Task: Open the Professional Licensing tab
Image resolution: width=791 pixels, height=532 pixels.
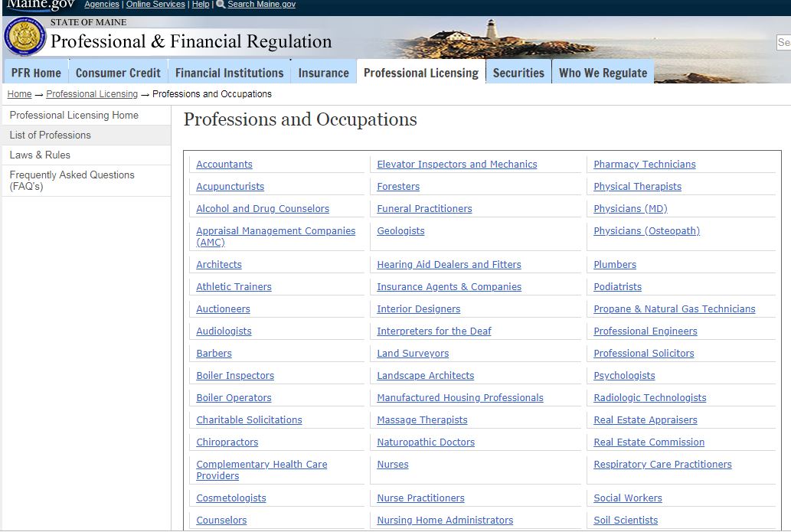Action: click(420, 73)
